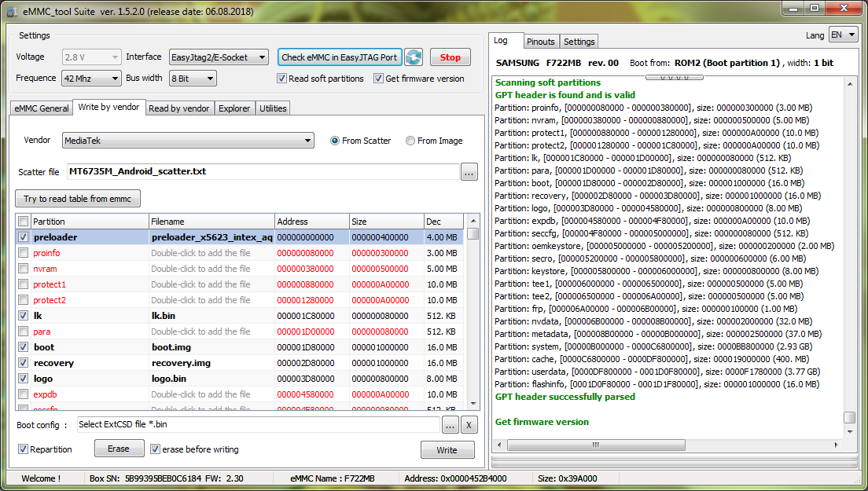Open the Frequence 42 Mhz dropdown
868x491 pixels.
(91, 79)
